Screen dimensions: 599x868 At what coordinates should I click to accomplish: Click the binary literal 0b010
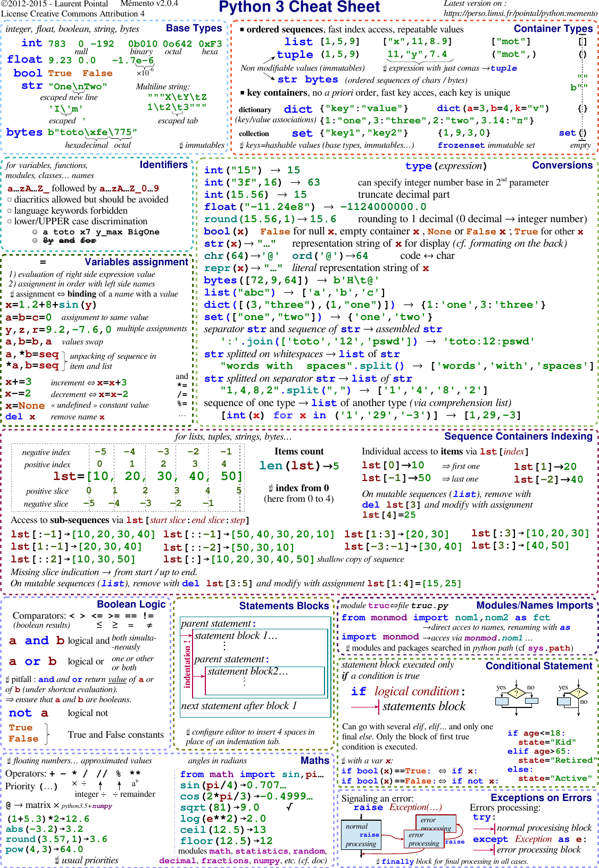(143, 44)
